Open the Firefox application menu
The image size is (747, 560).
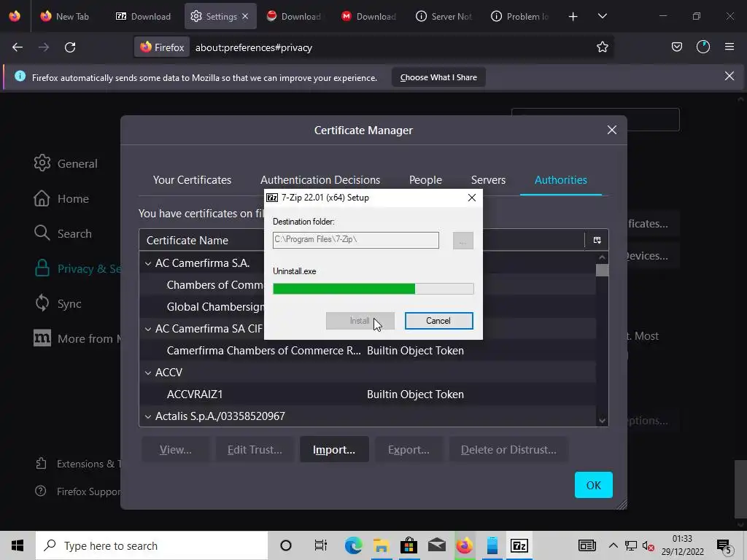[729, 47]
